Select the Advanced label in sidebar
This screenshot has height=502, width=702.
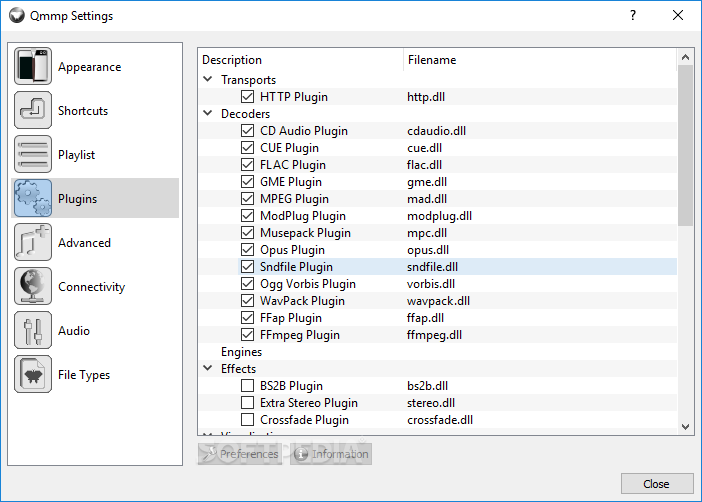(x=84, y=243)
